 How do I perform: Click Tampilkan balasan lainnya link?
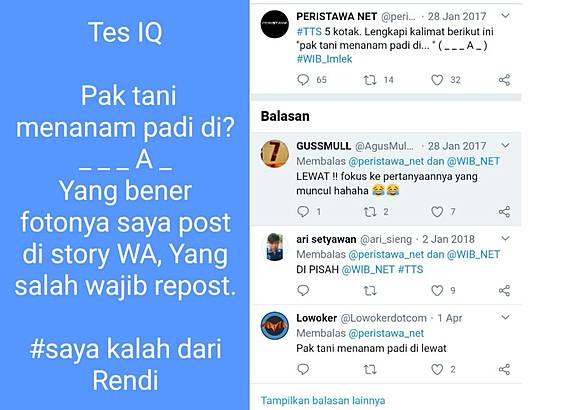click(323, 400)
